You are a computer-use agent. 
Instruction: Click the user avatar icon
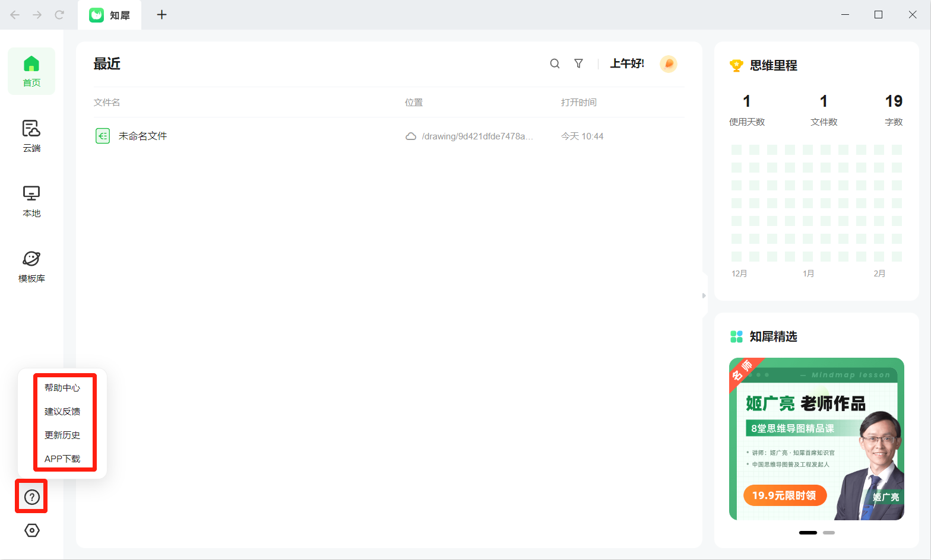[669, 63]
